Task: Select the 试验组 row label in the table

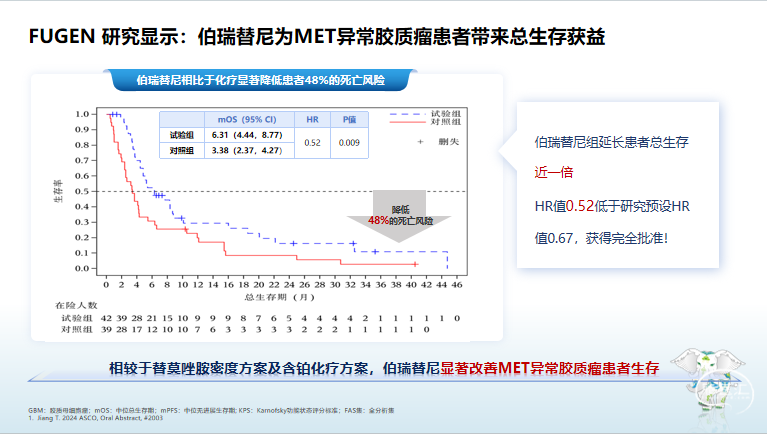Action: (181, 135)
